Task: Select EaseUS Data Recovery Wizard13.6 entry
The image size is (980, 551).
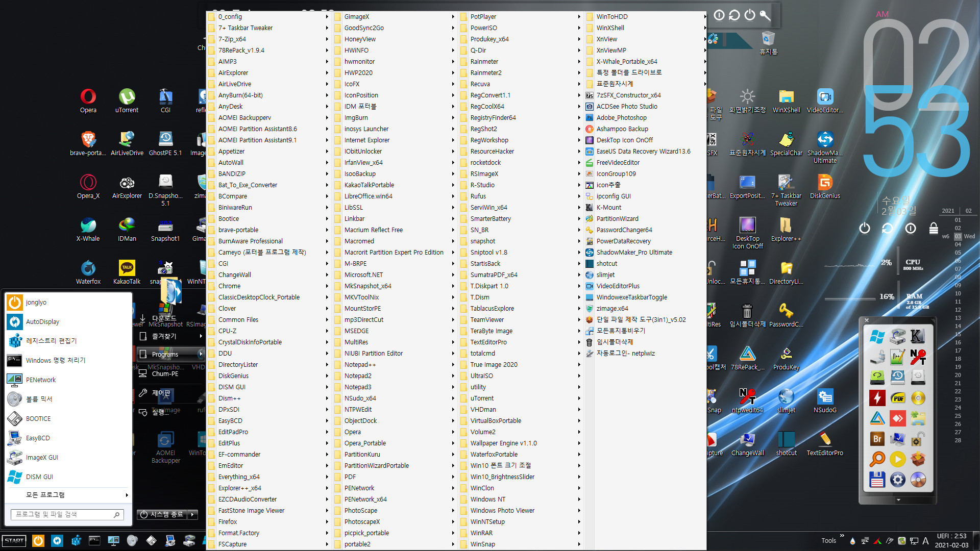Action: [x=646, y=151]
